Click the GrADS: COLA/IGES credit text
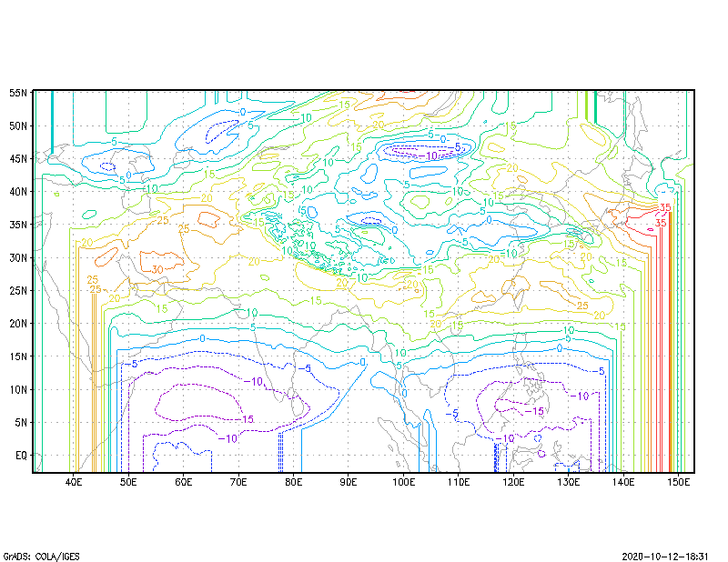Viewport: 728px width, 562px height. (x=41, y=557)
